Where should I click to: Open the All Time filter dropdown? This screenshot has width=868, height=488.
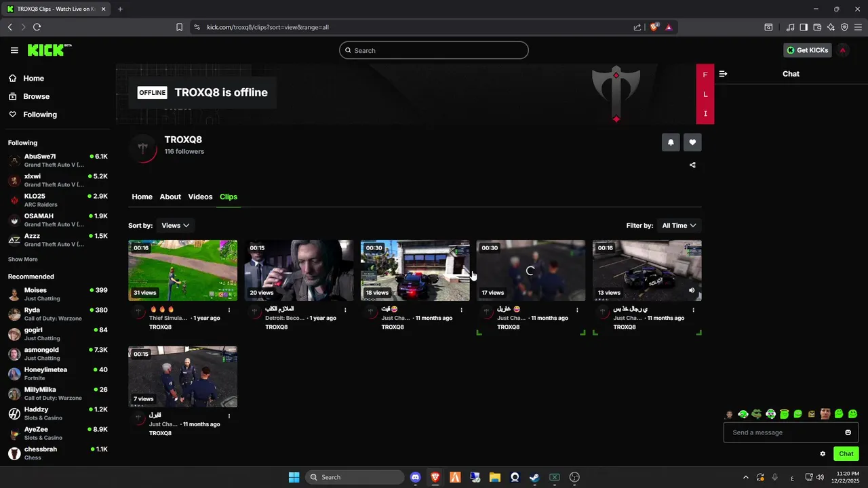pos(679,226)
